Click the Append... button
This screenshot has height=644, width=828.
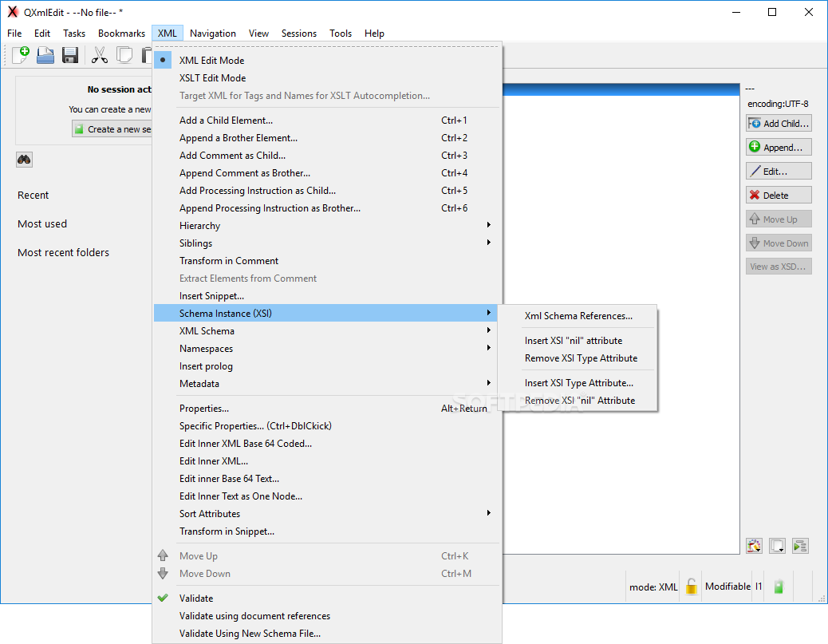[x=779, y=147]
